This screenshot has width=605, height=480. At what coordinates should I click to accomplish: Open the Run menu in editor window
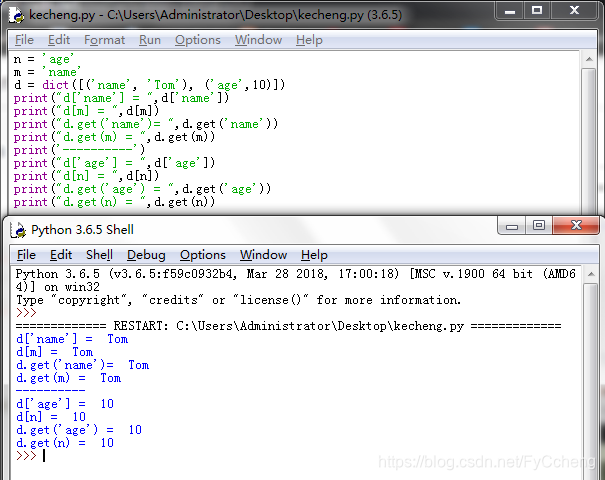[x=150, y=40]
